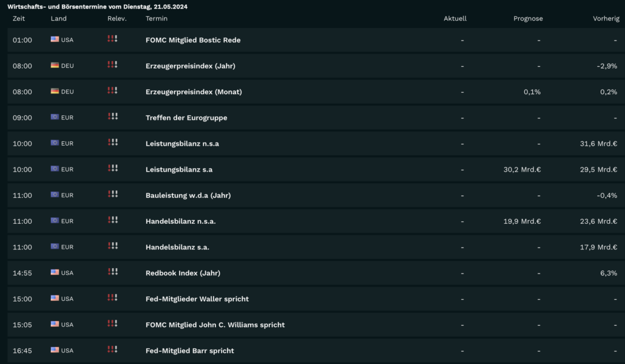The width and height of the screenshot is (625, 364).
Task: Click relevance icon for Leistungsbilanz s.a
Action: [112, 169]
